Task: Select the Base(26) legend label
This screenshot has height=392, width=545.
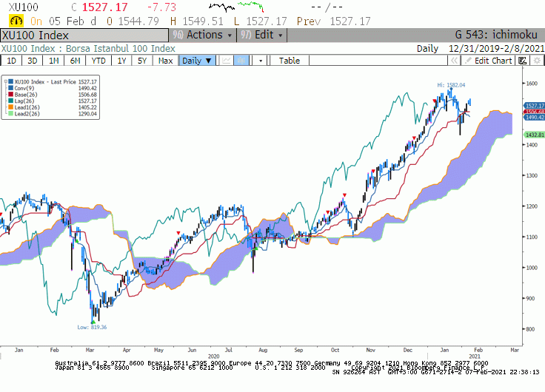Action: click(x=26, y=95)
